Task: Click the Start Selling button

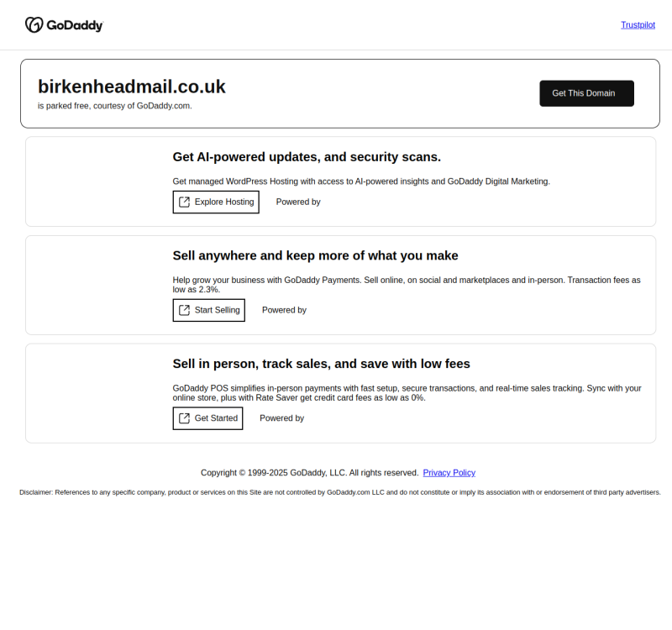Action: tap(208, 310)
